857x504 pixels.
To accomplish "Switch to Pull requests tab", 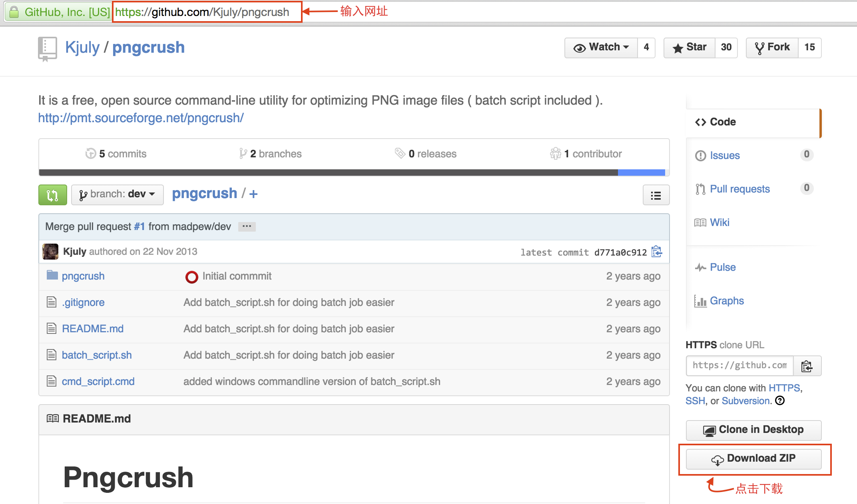I will pos(739,189).
